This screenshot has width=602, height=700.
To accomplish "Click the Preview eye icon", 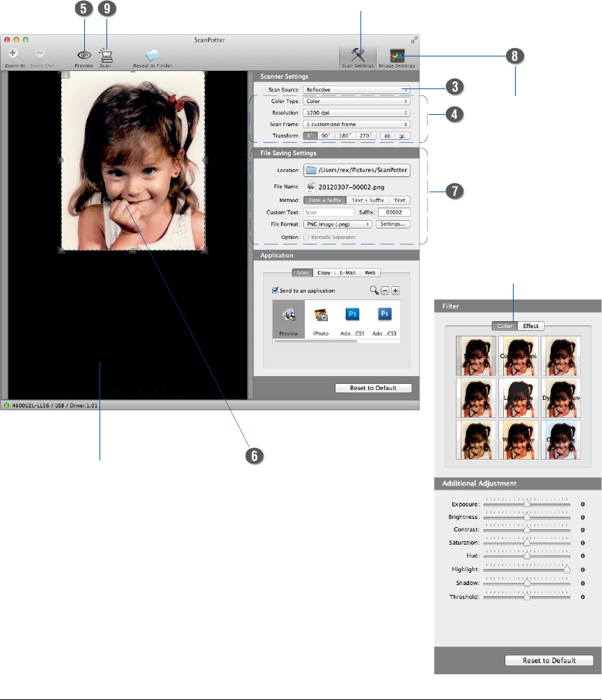I will tap(84, 54).
